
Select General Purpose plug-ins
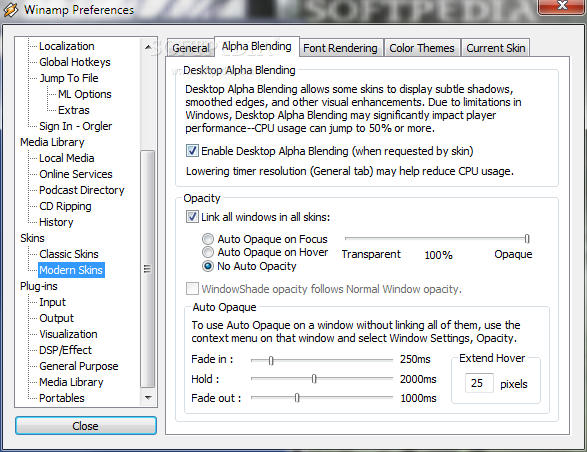[79, 366]
